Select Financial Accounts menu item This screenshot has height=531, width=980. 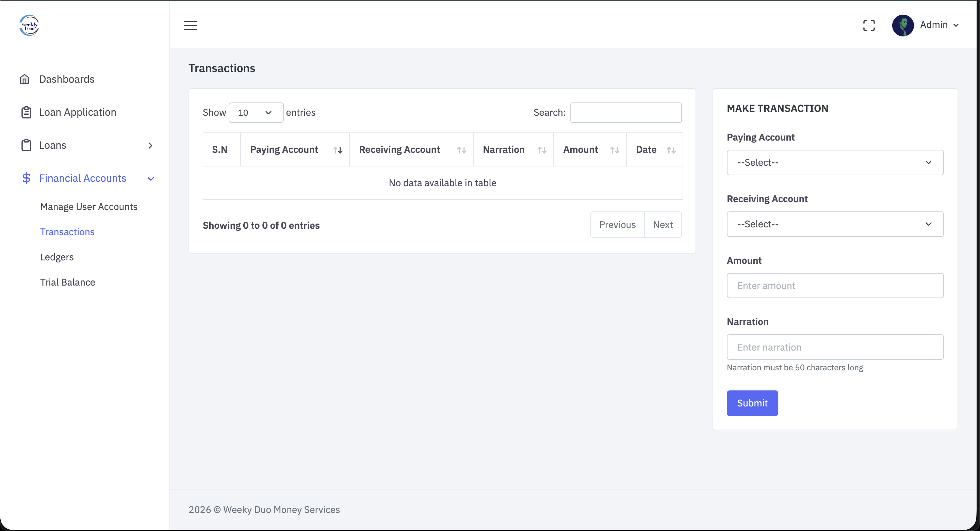pyautogui.click(x=83, y=178)
